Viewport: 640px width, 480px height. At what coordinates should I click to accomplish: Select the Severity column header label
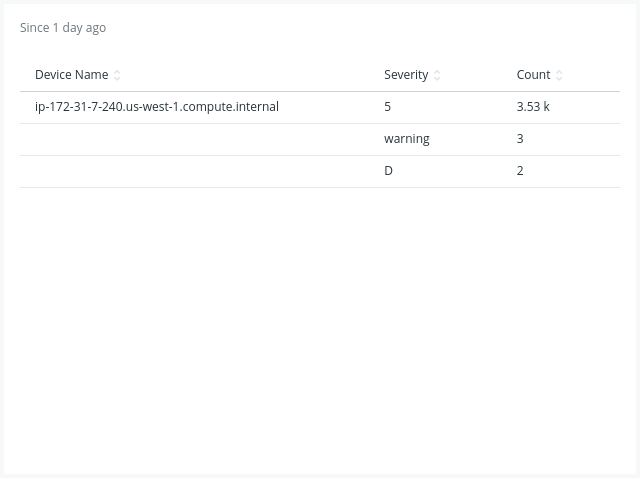(406, 75)
